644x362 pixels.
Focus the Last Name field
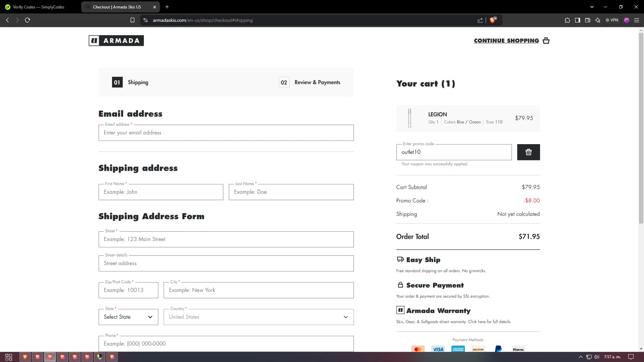coord(291,192)
